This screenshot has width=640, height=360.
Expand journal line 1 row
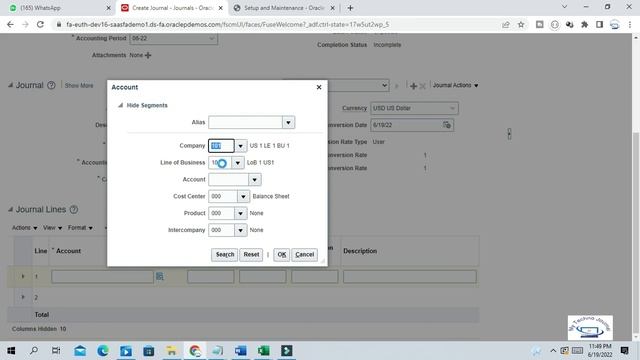click(x=23, y=276)
